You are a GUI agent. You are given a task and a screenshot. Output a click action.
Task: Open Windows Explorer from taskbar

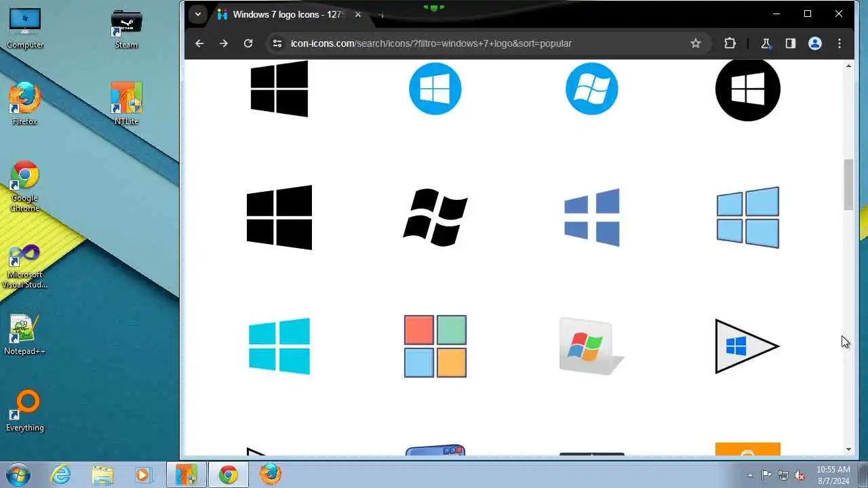click(x=102, y=474)
